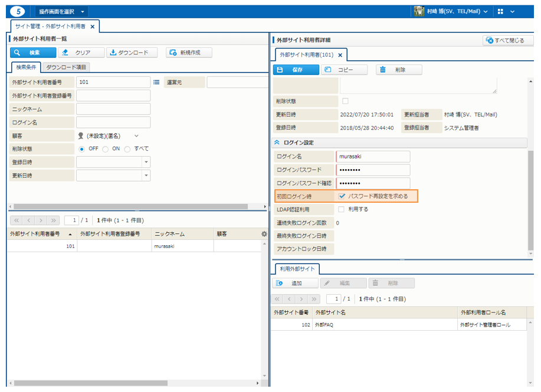Click the login name input field

pos(373,156)
